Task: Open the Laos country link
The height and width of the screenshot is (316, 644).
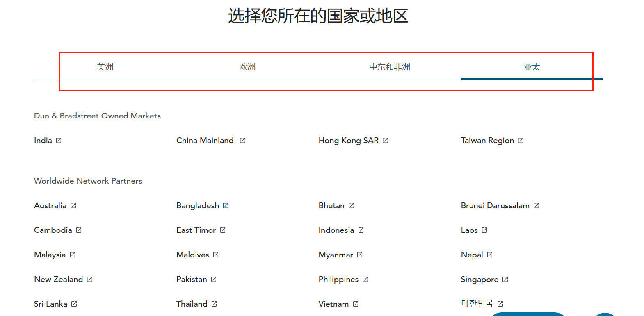Action: click(469, 230)
